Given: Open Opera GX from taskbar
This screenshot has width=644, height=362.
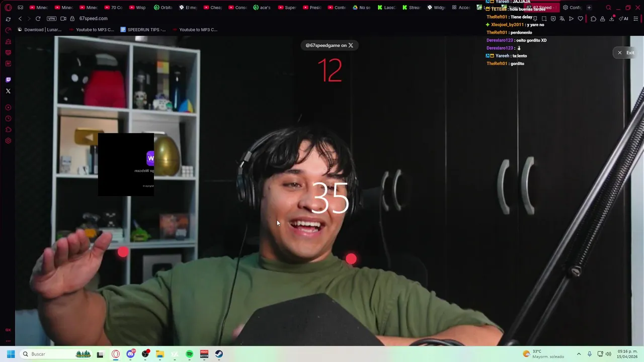Looking at the screenshot, I should coord(116,354).
